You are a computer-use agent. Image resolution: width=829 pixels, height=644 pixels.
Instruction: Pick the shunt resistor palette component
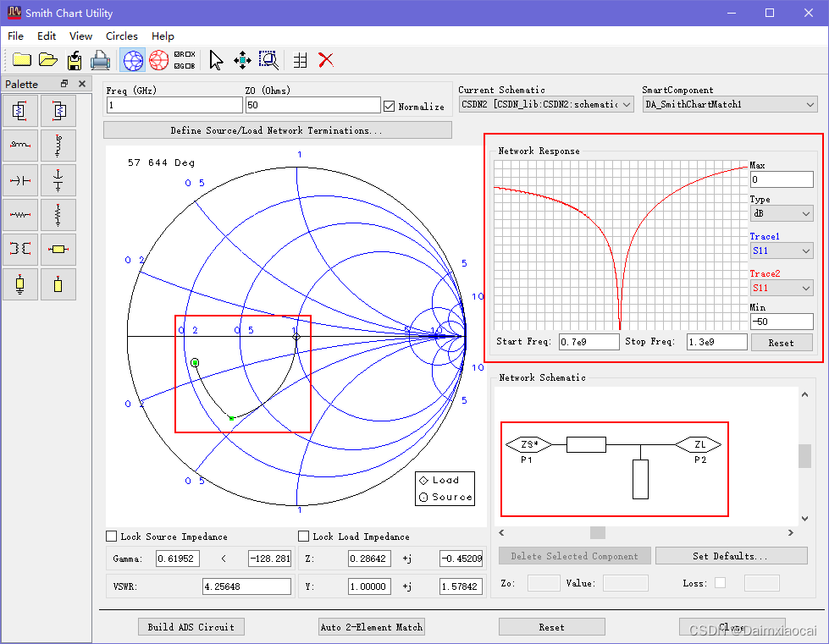tap(58, 215)
